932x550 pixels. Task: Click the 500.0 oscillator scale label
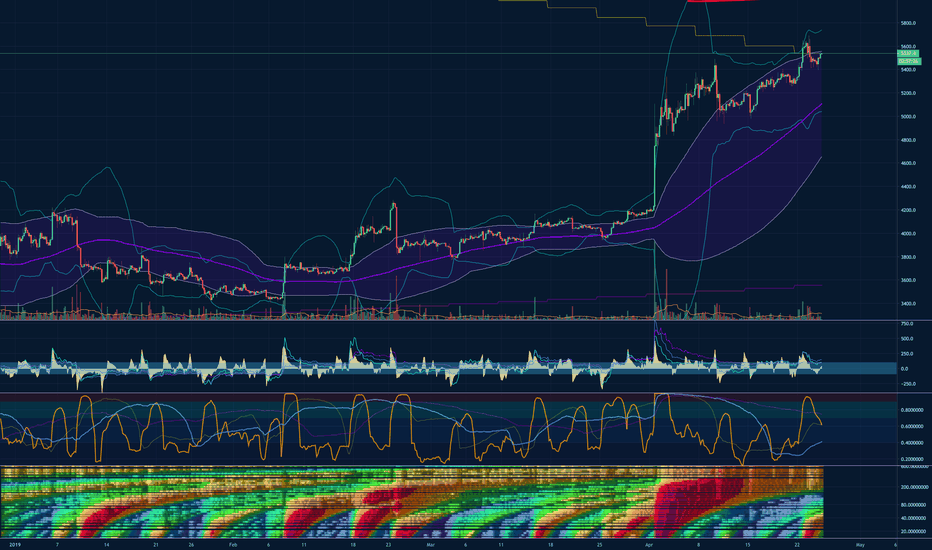907,339
